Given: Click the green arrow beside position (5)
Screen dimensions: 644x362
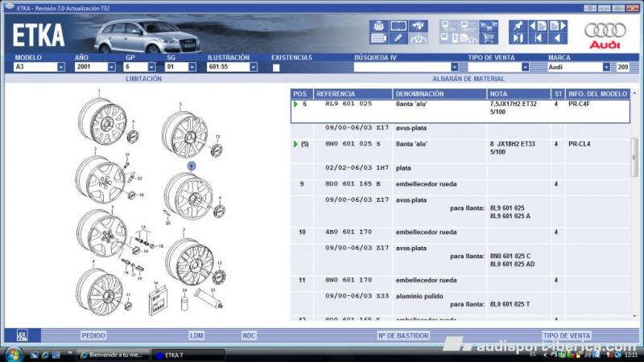Looking at the screenshot, I should pos(295,144).
